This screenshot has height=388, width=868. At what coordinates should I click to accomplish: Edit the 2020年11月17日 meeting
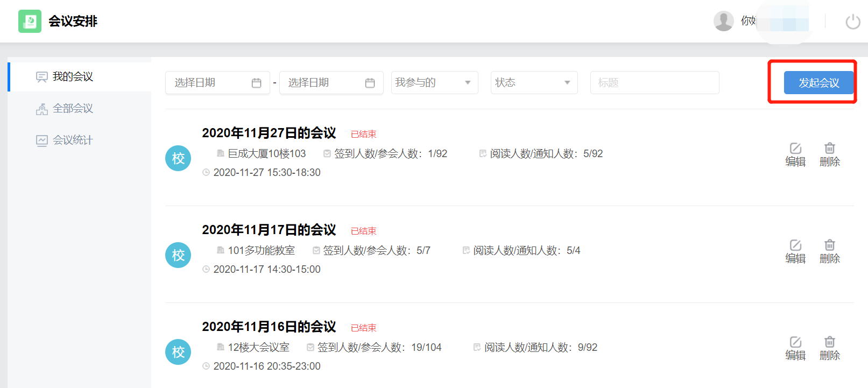click(x=795, y=251)
